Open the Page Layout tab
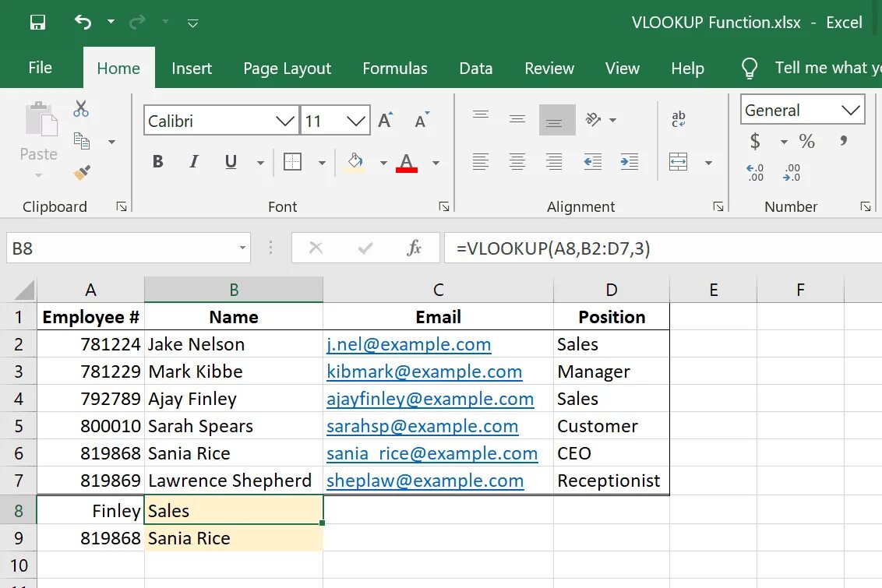Screen dimensions: 882x588 point(288,69)
